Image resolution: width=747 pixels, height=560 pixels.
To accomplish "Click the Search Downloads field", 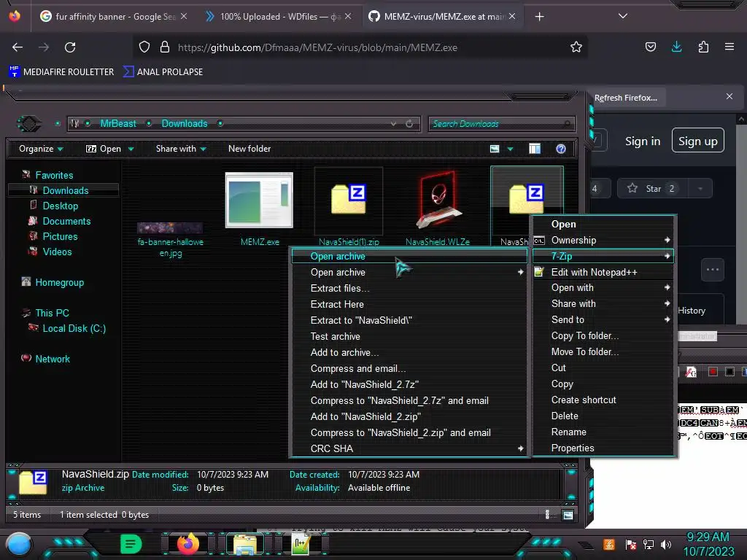I will (x=502, y=124).
